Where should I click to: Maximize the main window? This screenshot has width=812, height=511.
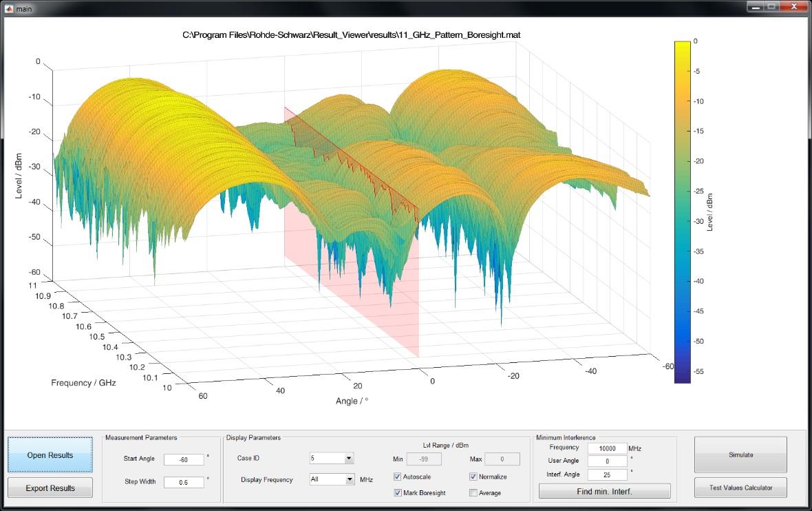(x=771, y=7)
